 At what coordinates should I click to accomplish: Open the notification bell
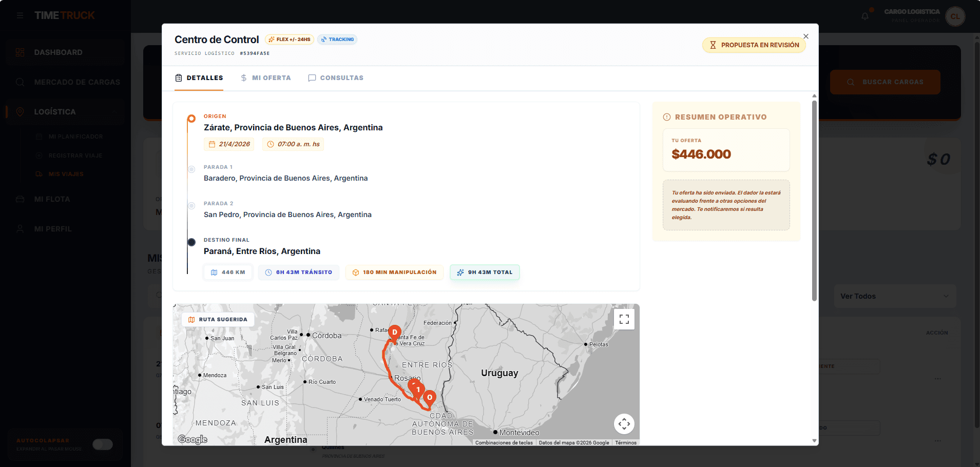[865, 16]
